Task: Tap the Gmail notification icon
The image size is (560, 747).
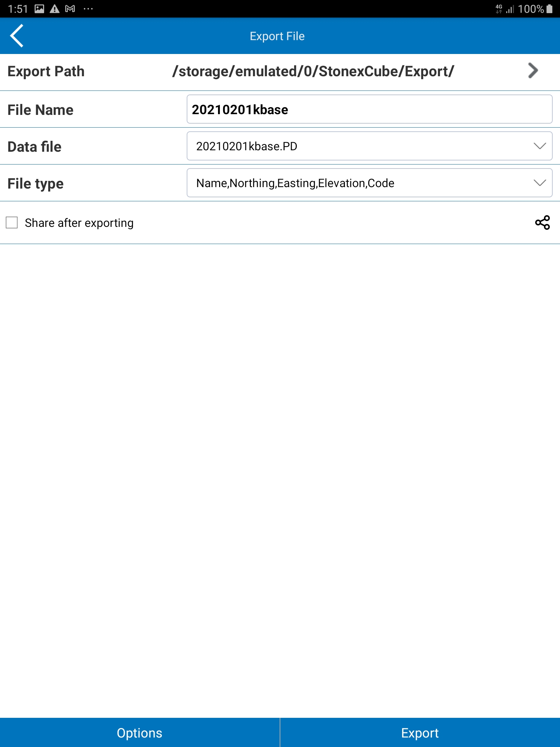Action: [70, 9]
